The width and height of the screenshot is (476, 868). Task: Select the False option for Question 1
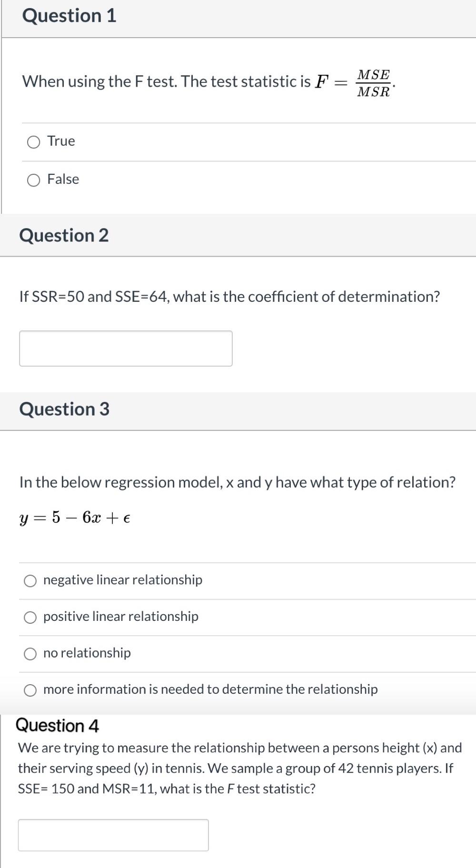pos(33,180)
